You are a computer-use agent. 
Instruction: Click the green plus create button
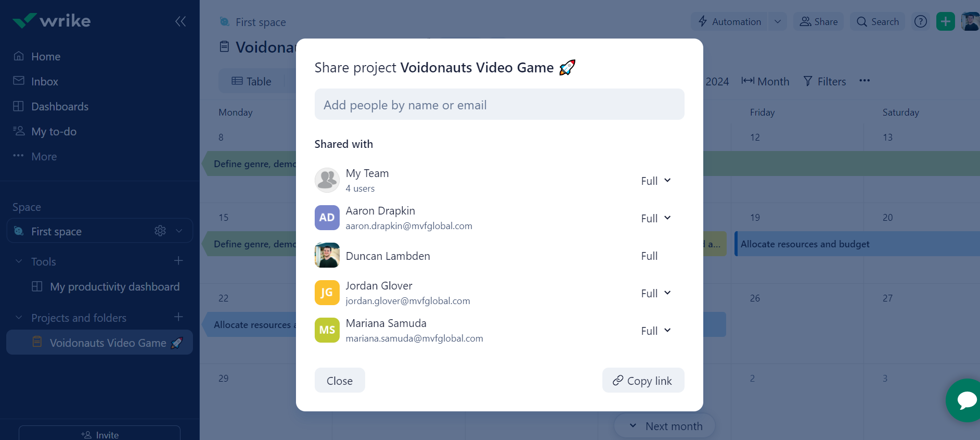(x=945, y=21)
